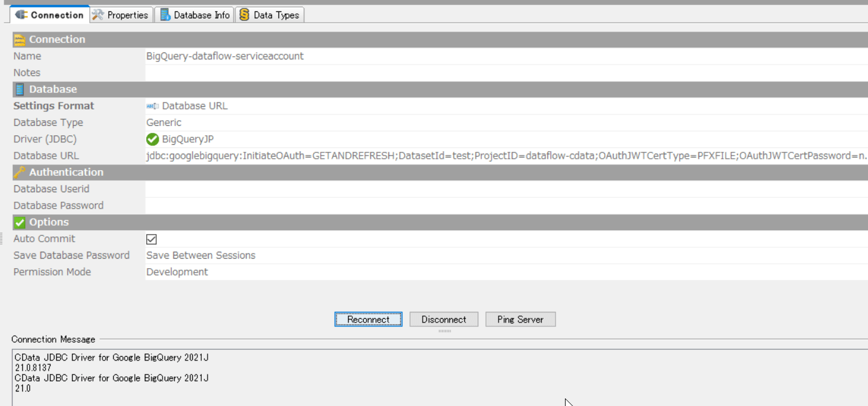This screenshot has width=868, height=406.
Task: Click the 'Auto Commit' label
Action: (x=44, y=239)
